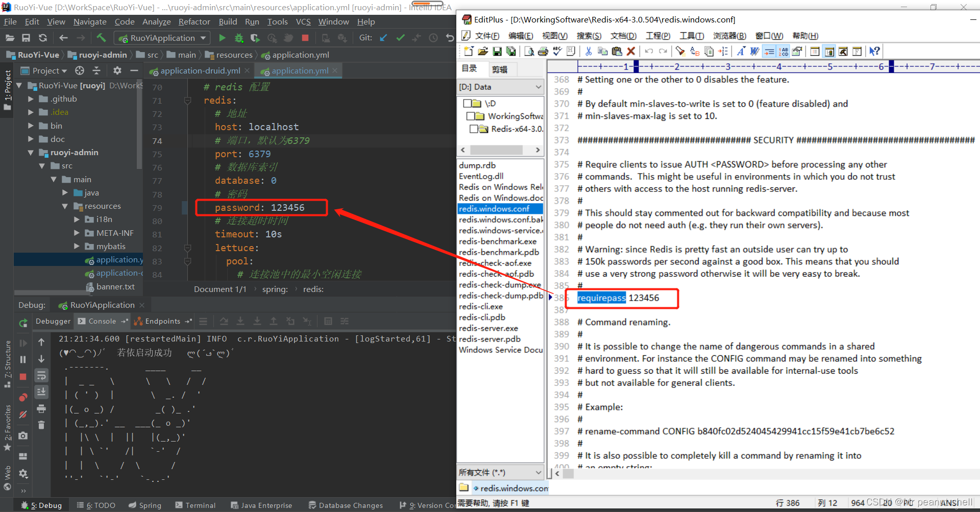Open Java Enterprise tool window

tap(261, 505)
